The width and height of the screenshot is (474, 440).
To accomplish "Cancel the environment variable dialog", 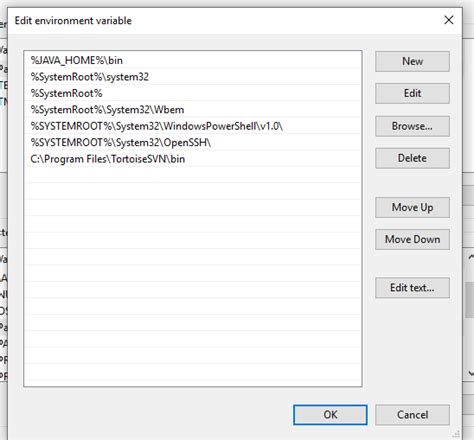I will pos(412,415).
